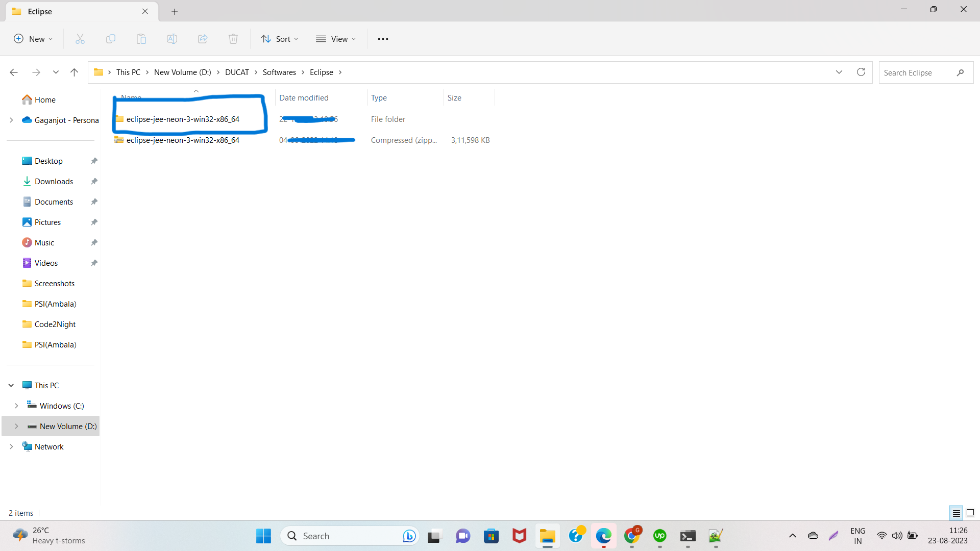Open the New item dropdown
The height and width of the screenshot is (551, 980).
coord(33,39)
